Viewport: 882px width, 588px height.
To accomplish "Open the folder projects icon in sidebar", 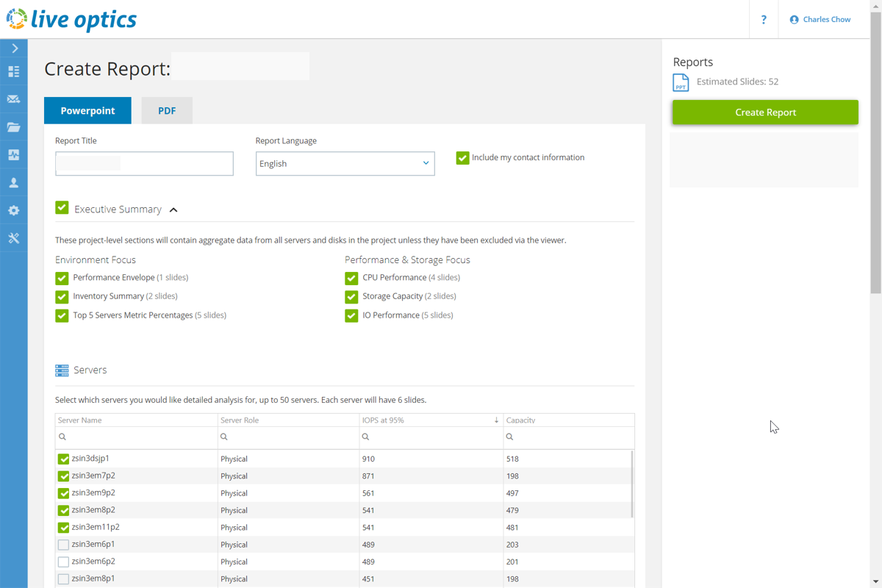I will pyautogui.click(x=14, y=127).
